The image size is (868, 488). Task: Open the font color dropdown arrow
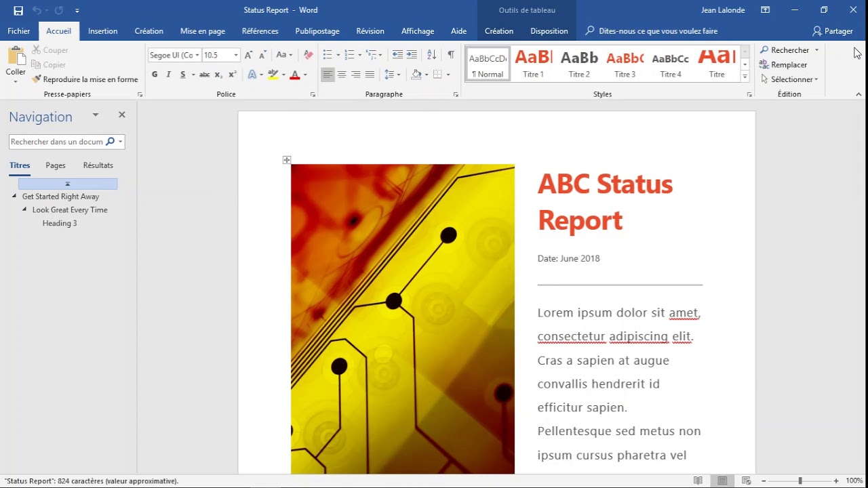(x=305, y=75)
